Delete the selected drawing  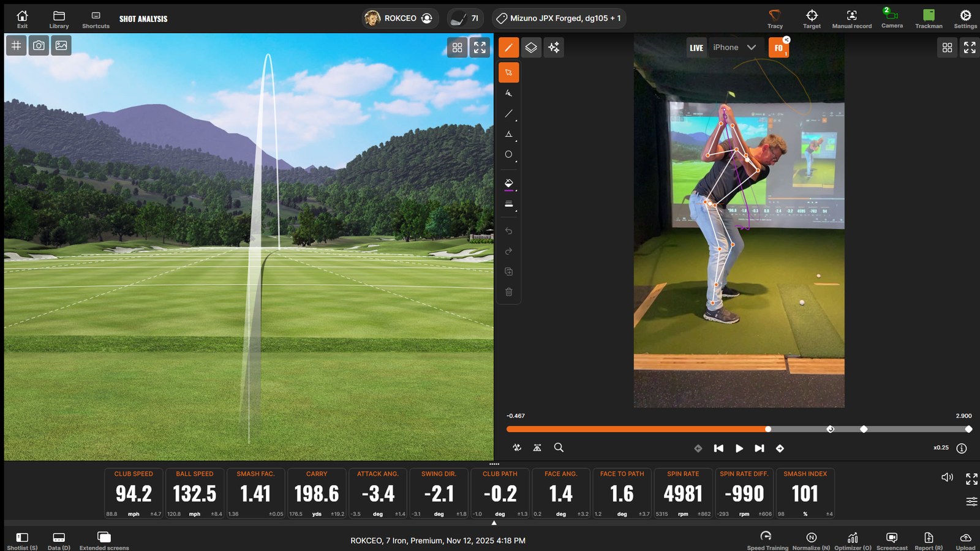coord(508,292)
